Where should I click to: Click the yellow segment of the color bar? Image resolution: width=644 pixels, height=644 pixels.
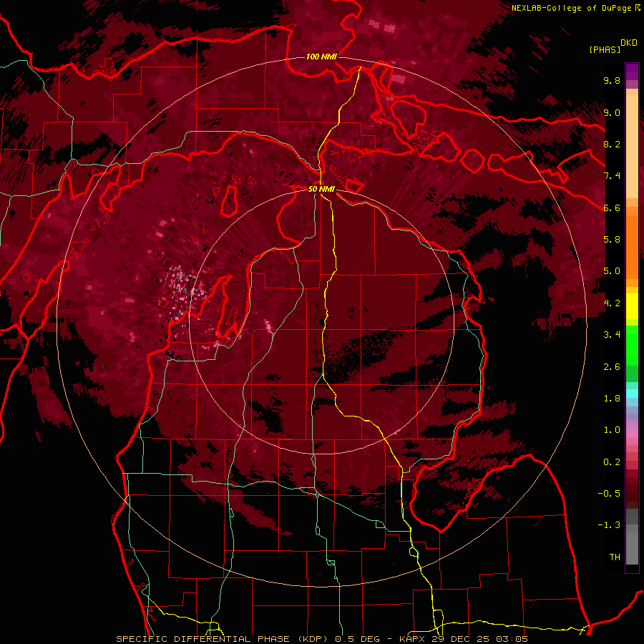pyautogui.click(x=632, y=306)
